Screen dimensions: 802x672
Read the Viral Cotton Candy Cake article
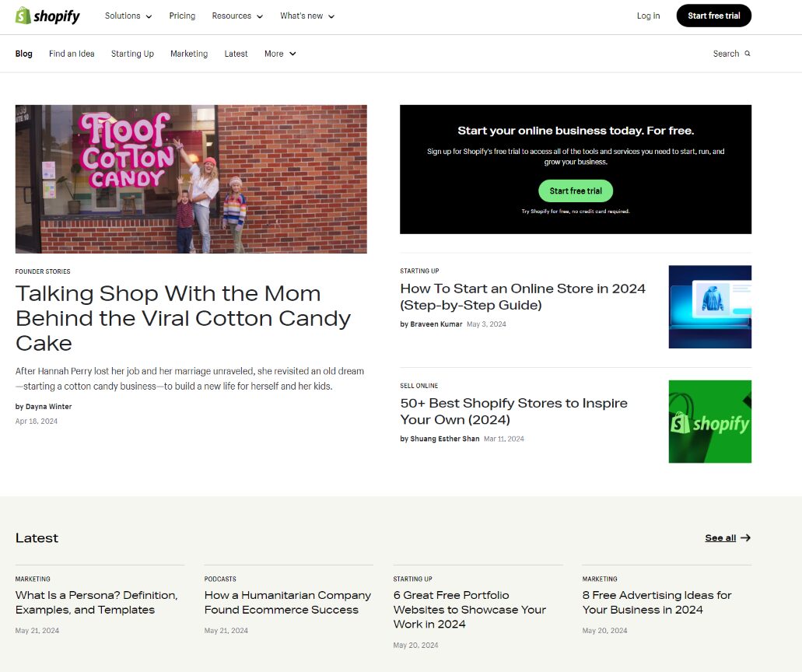(183, 317)
